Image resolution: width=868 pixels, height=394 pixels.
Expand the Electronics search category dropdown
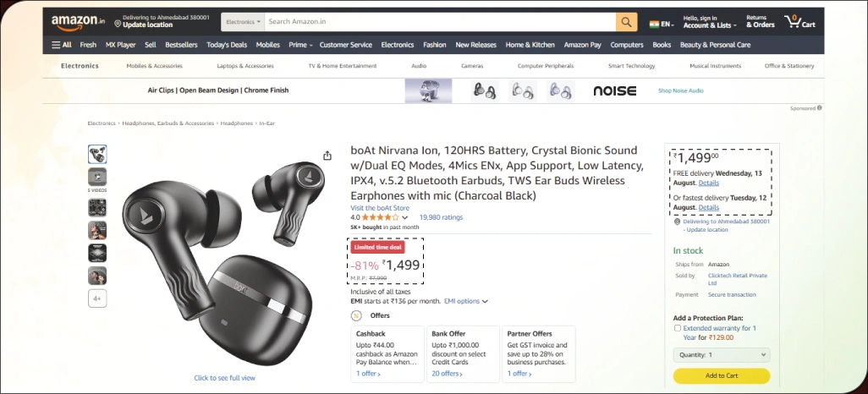[243, 21]
